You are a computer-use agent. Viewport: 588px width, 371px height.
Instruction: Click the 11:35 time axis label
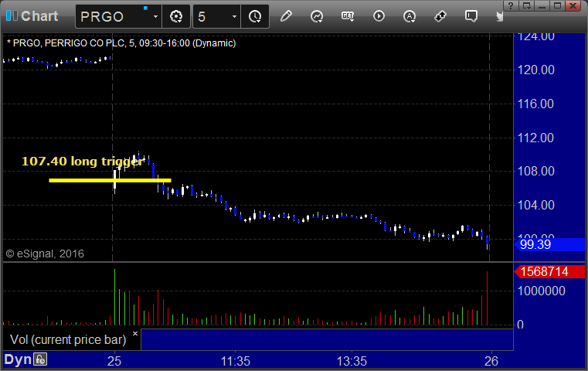[235, 361]
